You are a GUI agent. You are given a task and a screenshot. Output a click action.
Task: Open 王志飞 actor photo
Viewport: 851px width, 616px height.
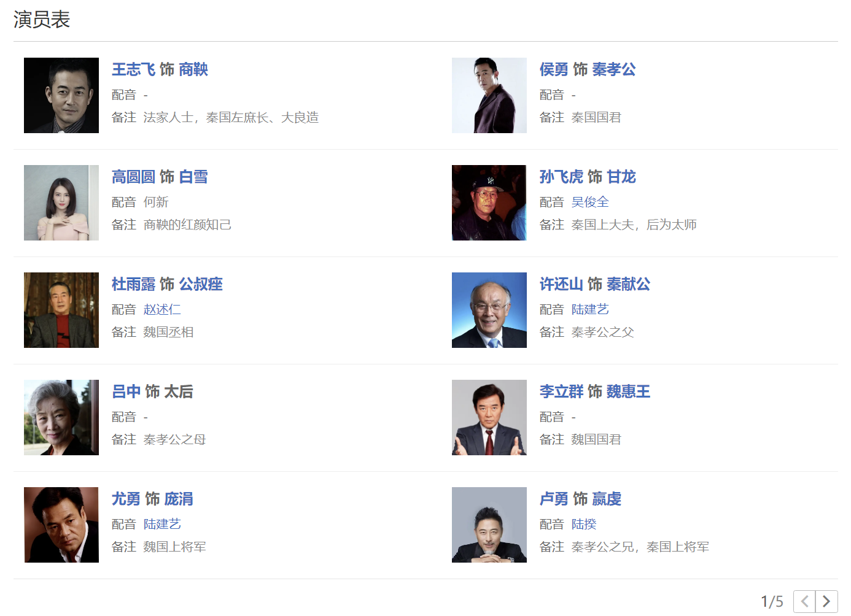pos(61,96)
